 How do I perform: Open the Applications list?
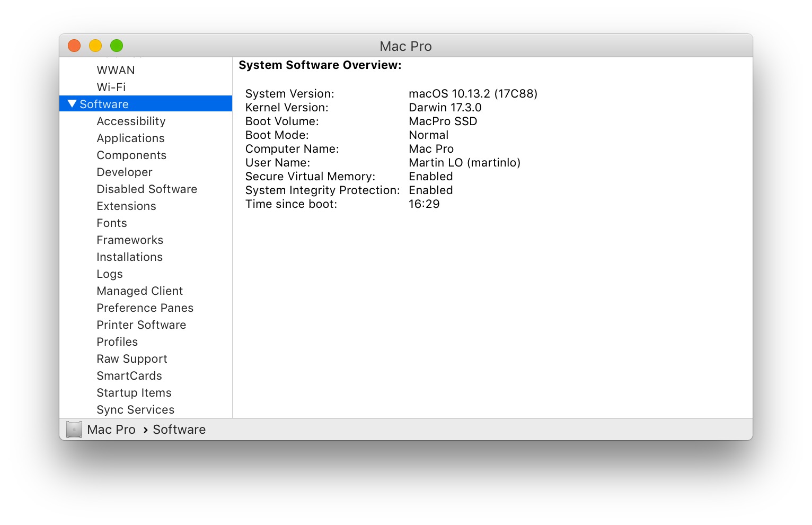click(130, 138)
